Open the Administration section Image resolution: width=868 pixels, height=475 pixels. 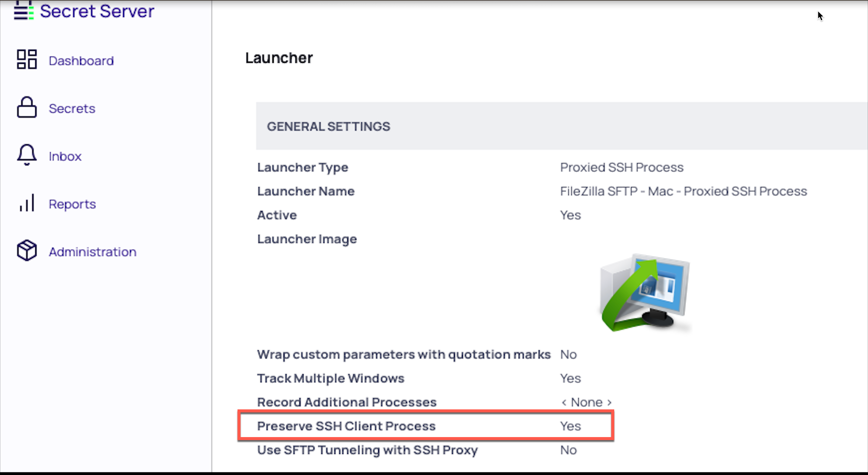tap(92, 252)
